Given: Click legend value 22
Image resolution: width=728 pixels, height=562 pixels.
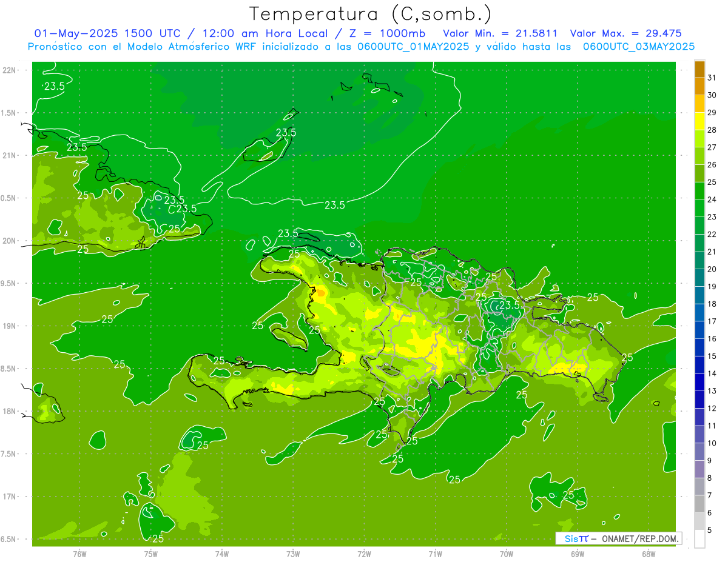Looking at the screenshot, I should 712,235.
